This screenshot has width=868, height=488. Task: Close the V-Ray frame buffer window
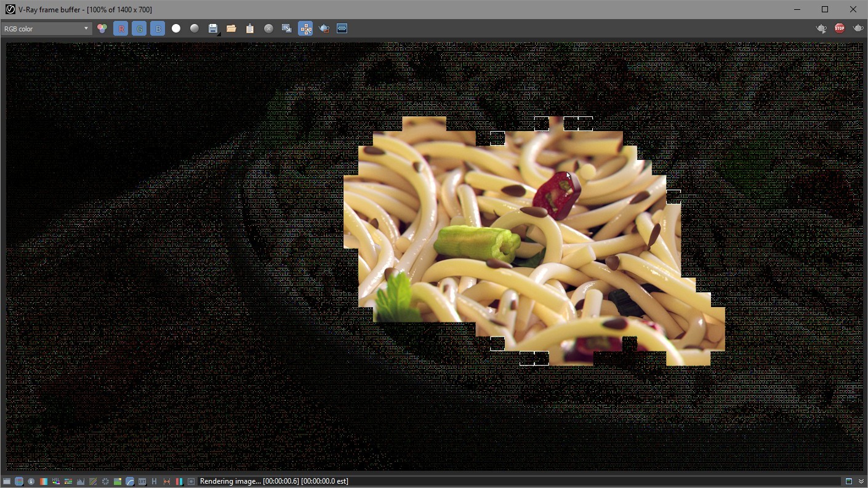pyautogui.click(x=853, y=9)
